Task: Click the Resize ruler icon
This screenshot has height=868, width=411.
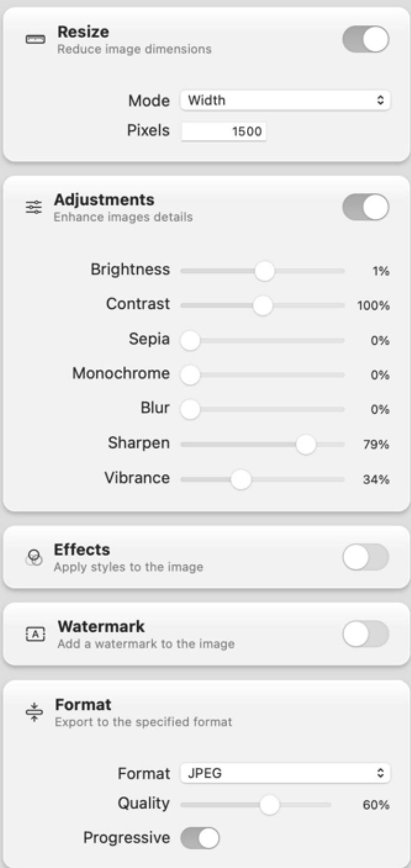Action: pos(35,40)
